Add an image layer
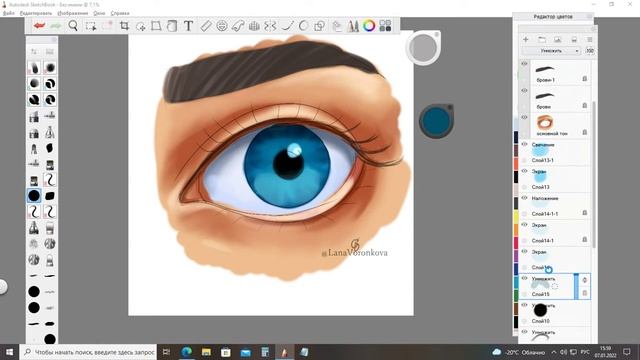The image size is (640, 360). 558,40
